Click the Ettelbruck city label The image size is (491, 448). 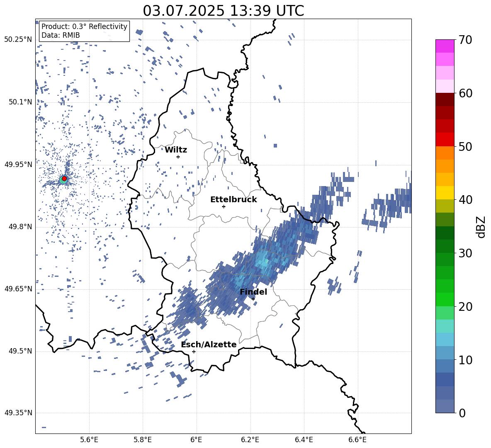tap(233, 200)
